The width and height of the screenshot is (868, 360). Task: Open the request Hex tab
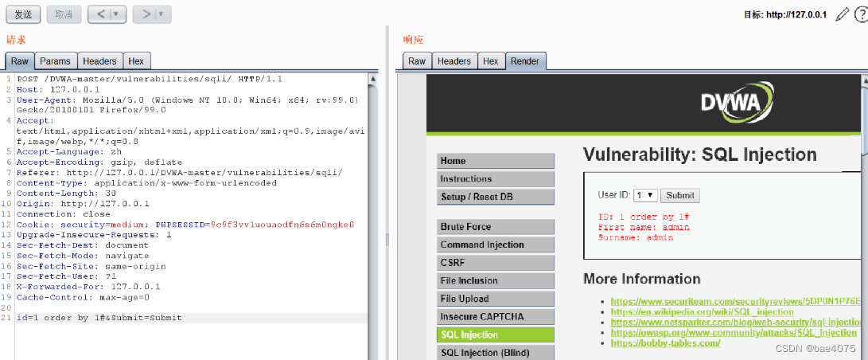[x=136, y=61]
